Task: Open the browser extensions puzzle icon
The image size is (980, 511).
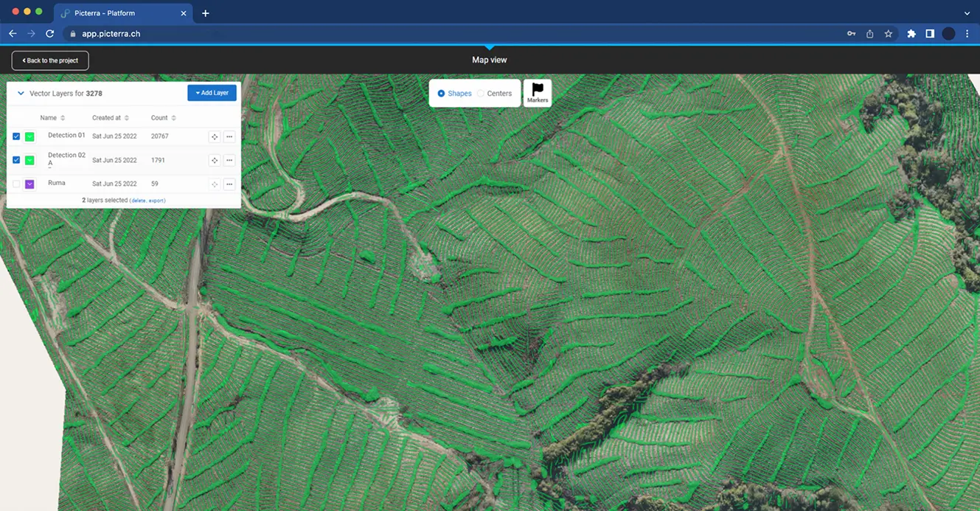Action: tap(911, 34)
